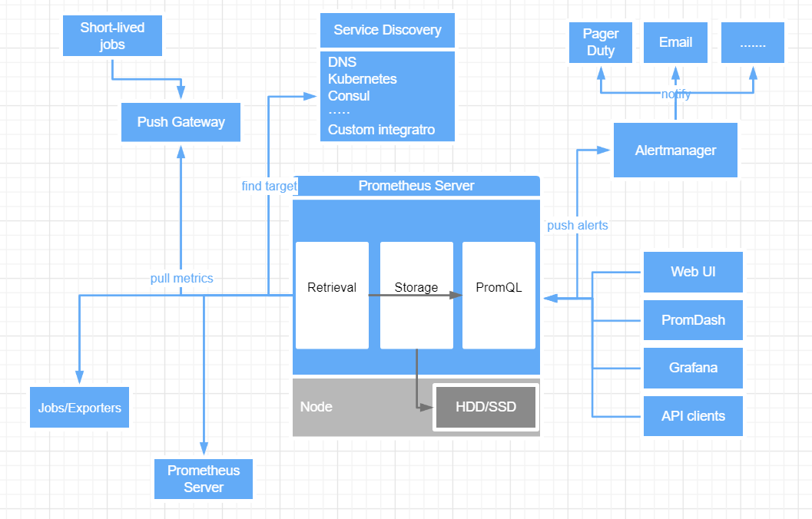Viewport: 812px width, 519px height.
Task: Click the Push Gateway block
Action: [x=181, y=122]
